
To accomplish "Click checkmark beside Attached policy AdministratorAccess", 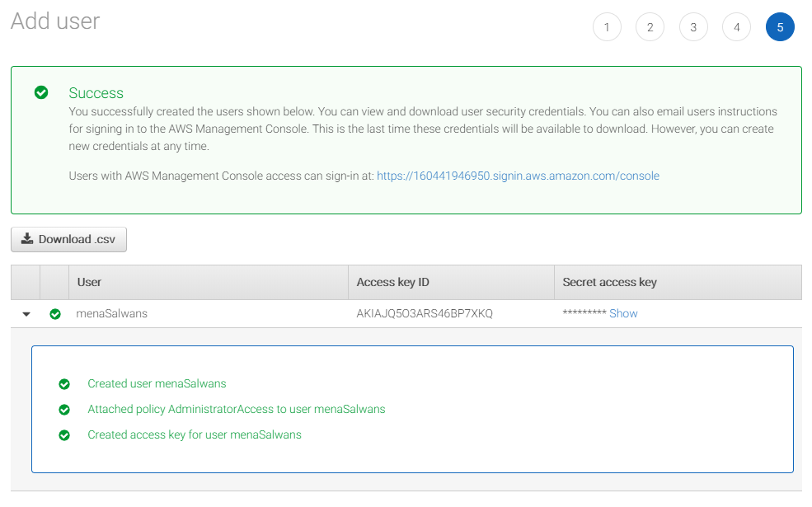I will tap(64, 410).
